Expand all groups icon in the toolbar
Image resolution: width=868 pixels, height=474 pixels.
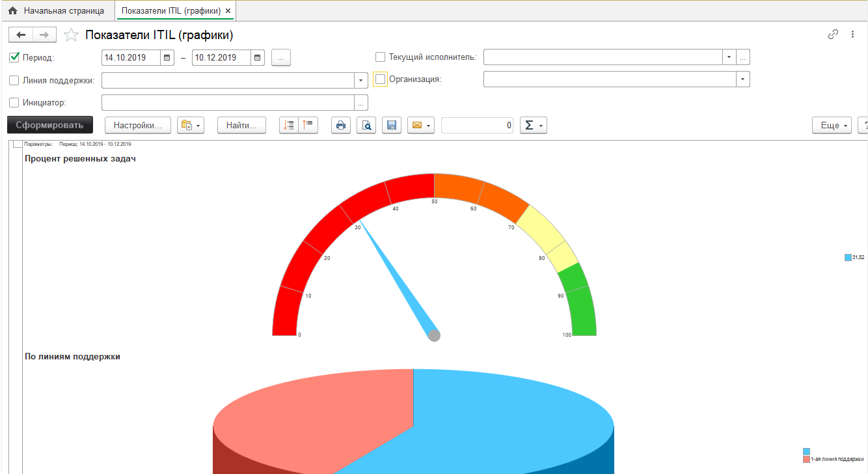[289, 126]
